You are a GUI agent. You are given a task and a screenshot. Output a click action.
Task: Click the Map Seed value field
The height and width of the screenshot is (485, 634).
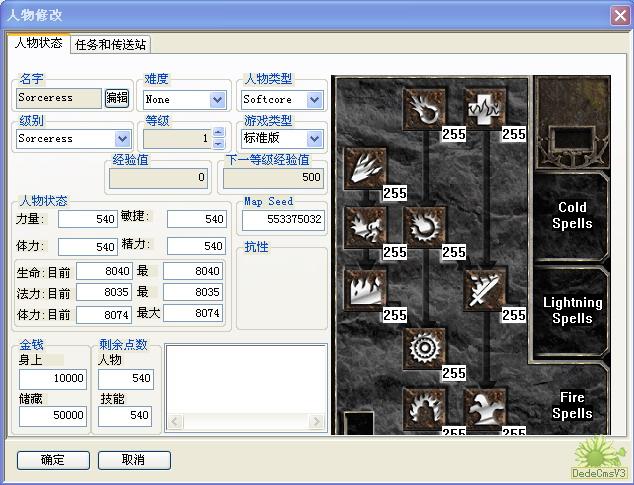[283, 220]
